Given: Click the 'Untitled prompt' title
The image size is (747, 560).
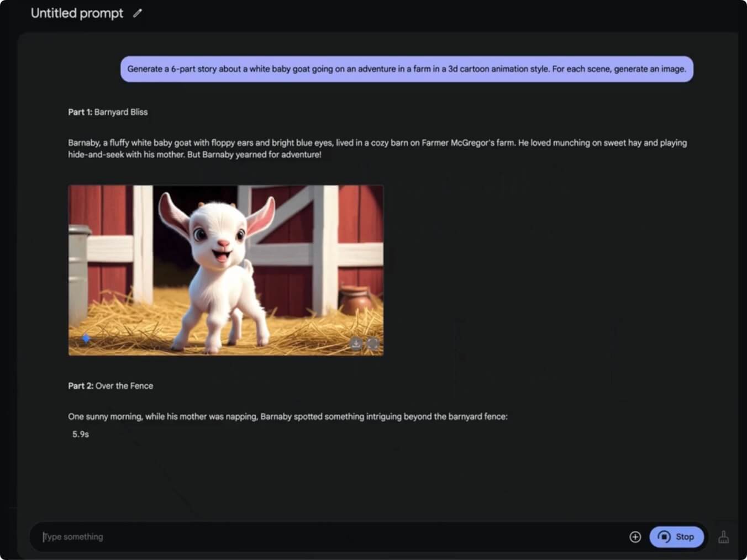Looking at the screenshot, I should coord(77,13).
